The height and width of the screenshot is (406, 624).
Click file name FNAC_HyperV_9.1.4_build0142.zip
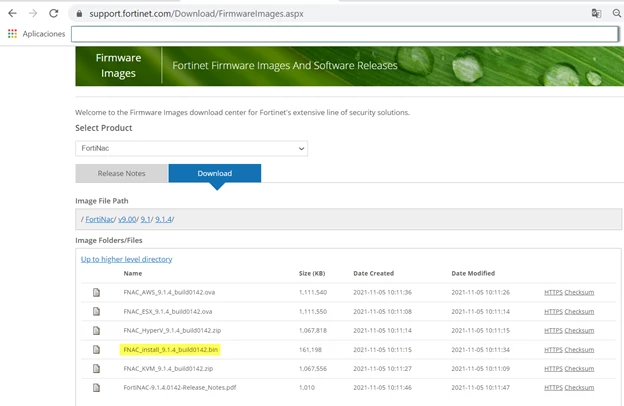(x=172, y=330)
